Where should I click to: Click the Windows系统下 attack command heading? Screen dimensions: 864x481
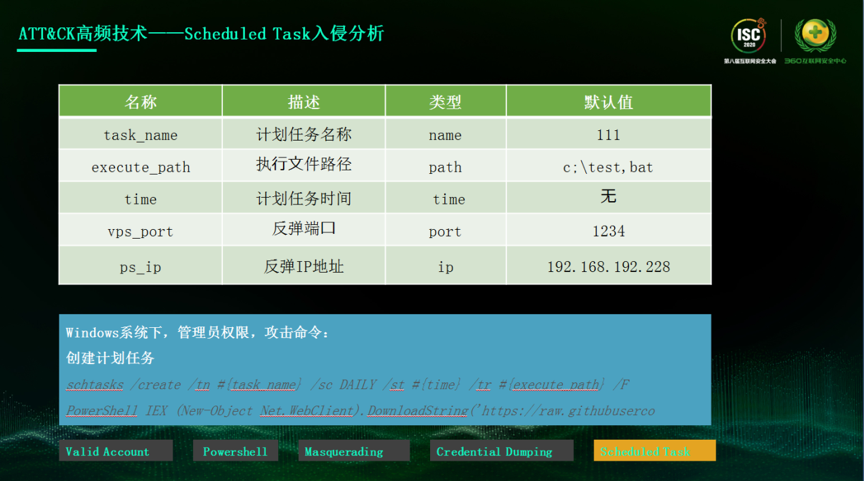197,332
